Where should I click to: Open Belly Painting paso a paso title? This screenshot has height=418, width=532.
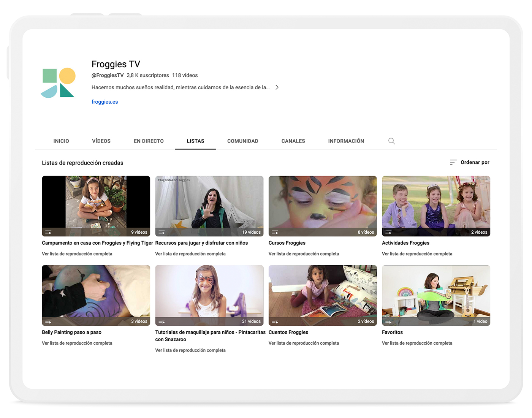pos(71,332)
